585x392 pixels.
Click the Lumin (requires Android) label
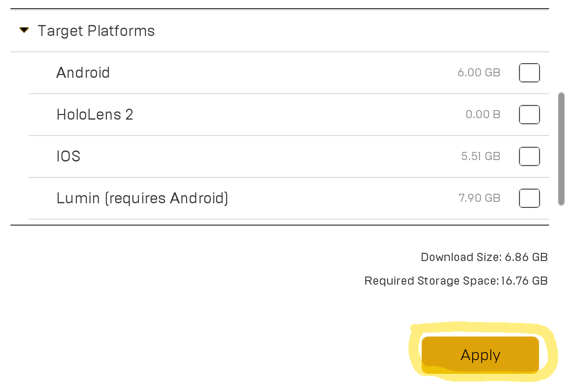coord(142,198)
